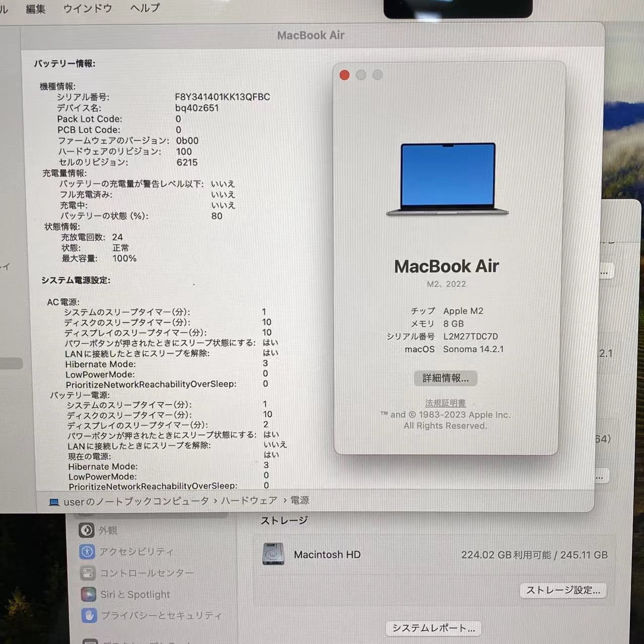Open the ウインドウ menu
Image resolution: width=644 pixels, height=644 pixels.
pos(87,8)
